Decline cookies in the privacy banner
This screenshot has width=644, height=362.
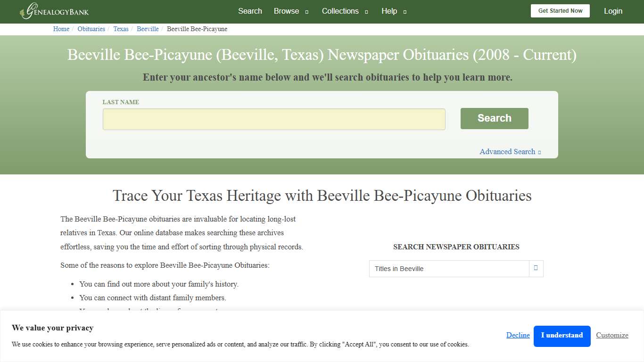[x=518, y=335]
